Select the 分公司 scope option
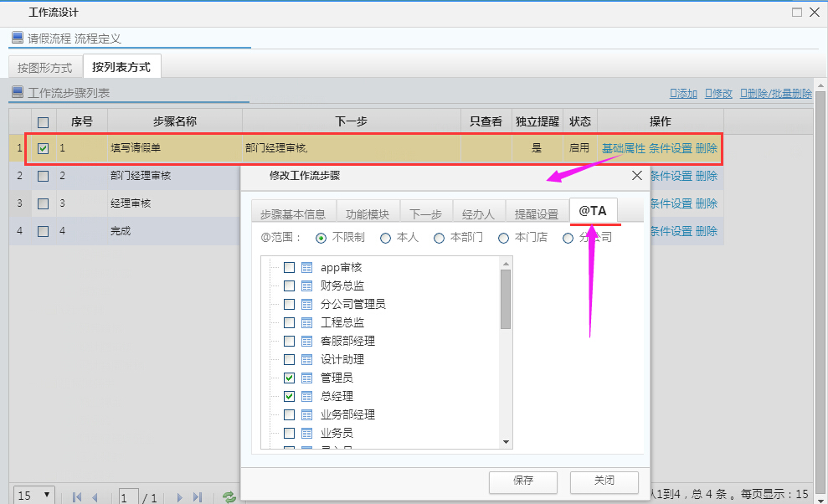Viewport: 828px width, 504px height. tap(568, 237)
